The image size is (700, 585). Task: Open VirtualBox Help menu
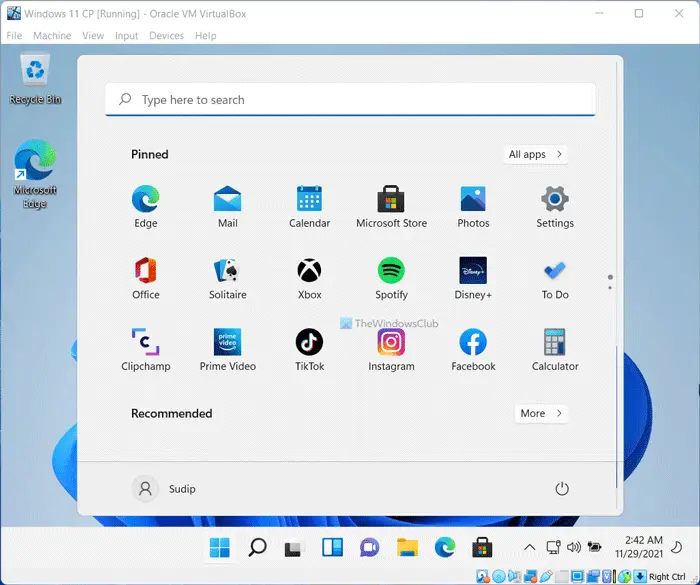point(205,36)
